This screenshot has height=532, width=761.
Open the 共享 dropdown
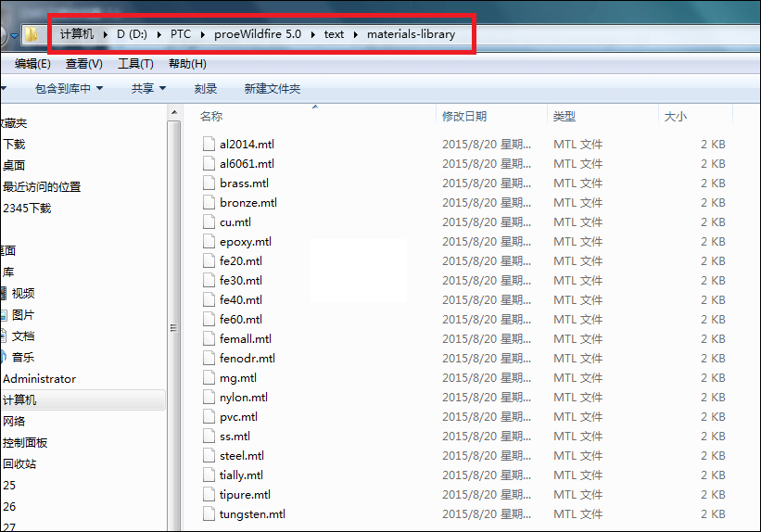coord(148,88)
